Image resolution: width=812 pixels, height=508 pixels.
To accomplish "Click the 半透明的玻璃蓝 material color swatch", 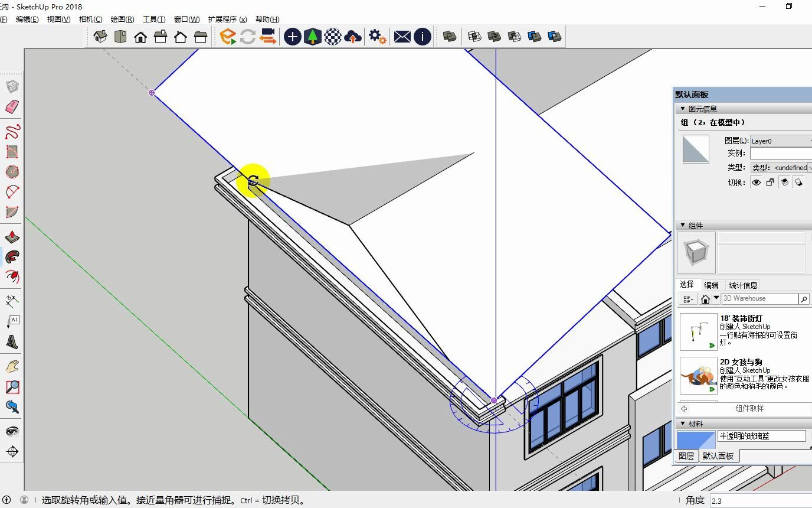I will tap(695, 440).
